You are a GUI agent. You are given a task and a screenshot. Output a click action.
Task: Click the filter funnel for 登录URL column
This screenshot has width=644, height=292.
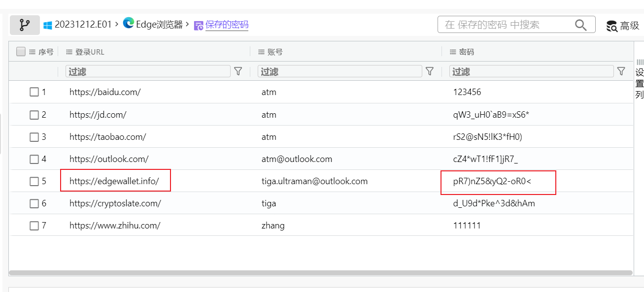(x=238, y=71)
